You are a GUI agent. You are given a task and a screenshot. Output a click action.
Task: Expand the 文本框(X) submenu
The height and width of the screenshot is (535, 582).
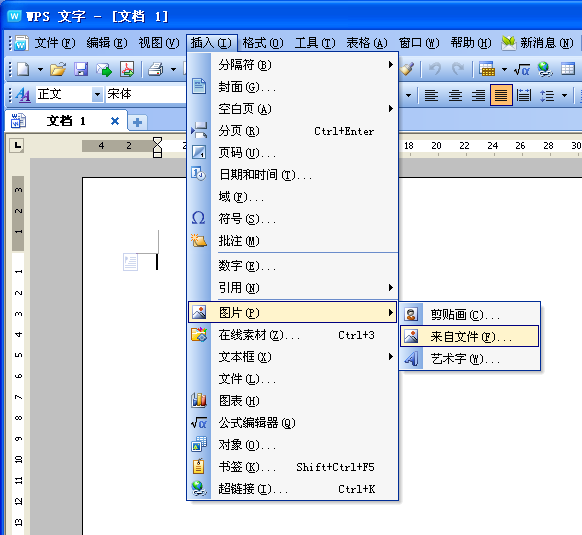pos(293,357)
